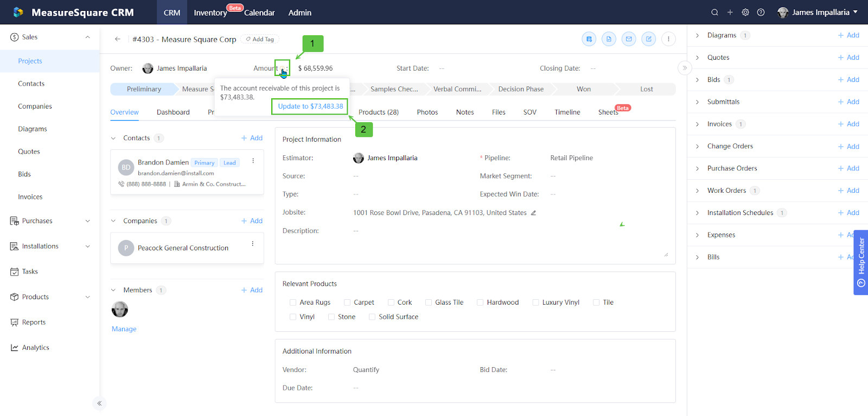Open the global search icon
Image resolution: width=868 pixels, height=416 pixels.
coord(714,12)
